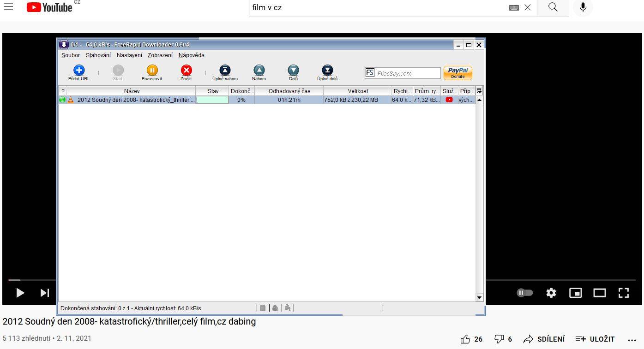Sort by the Přip... column header
Image resolution: width=644 pixels, height=349 pixels.
467,91
